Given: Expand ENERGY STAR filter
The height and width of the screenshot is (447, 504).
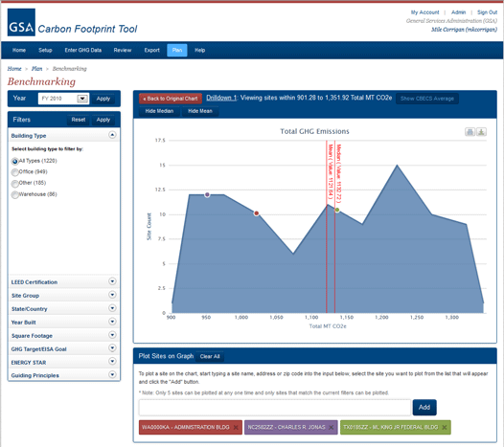Looking at the screenshot, I should (x=112, y=362).
